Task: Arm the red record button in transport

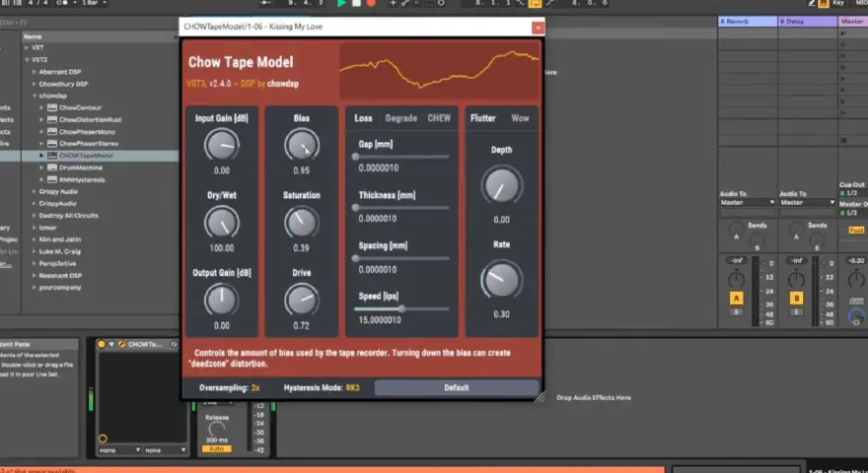Action: click(x=371, y=3)
